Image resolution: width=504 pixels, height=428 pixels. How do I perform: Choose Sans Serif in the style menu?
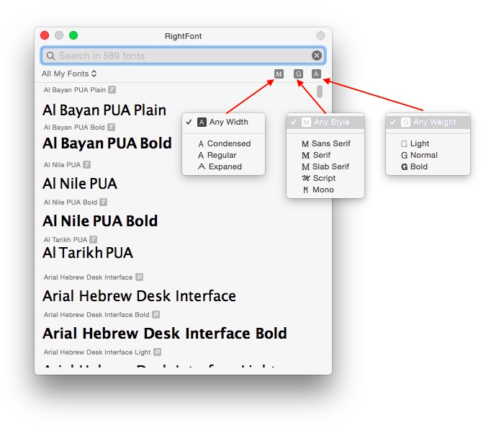325,143
